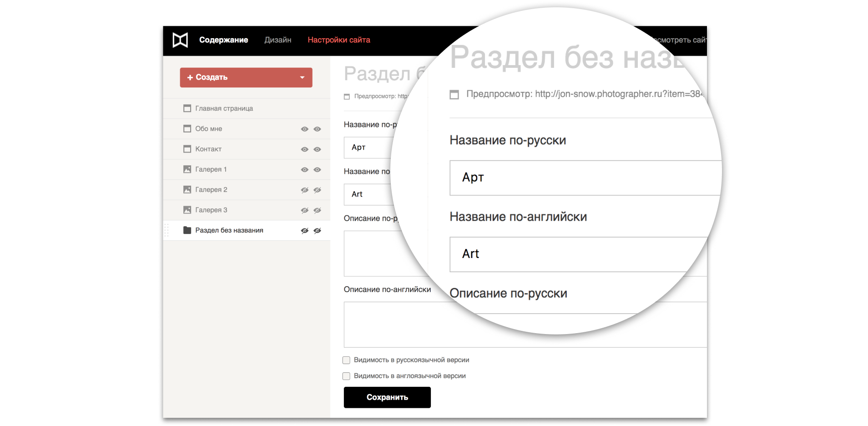Click the Сохранить button

coord(387,397)
